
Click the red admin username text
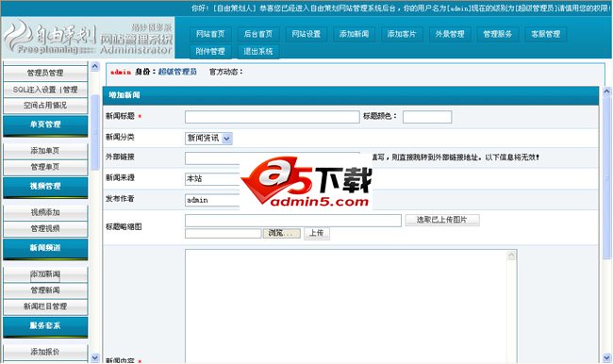click(x=121, y=73)
